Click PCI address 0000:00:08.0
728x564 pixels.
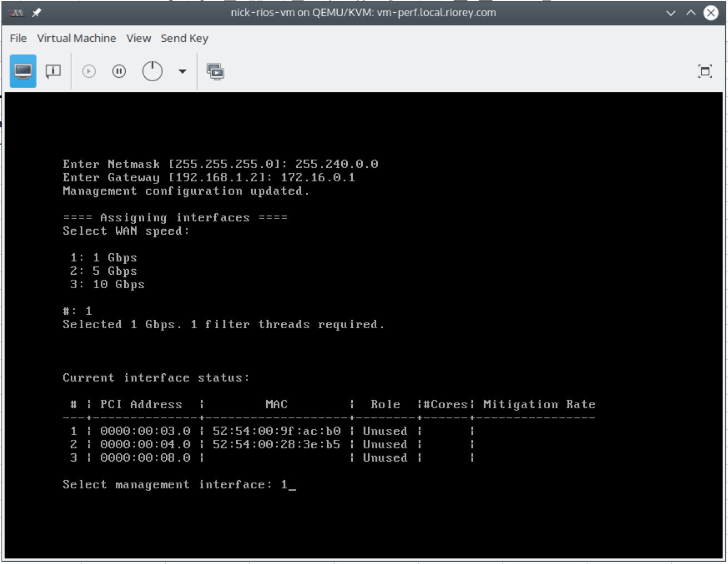(145, 458)
